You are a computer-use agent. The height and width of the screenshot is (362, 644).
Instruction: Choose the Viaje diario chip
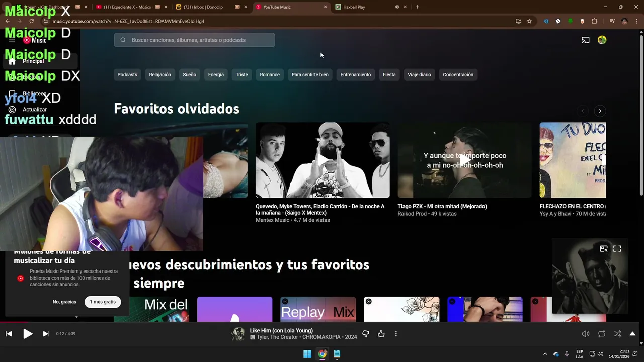(x=419, y=75)
